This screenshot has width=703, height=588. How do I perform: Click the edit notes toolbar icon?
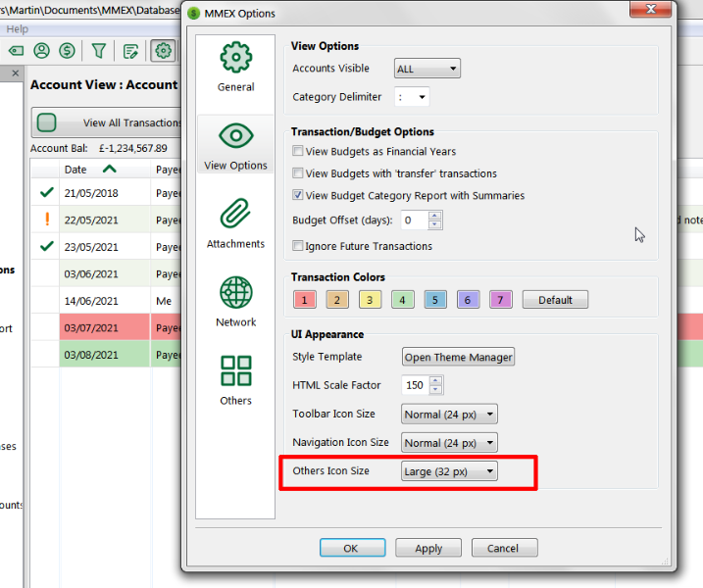[x=130, y=51]
